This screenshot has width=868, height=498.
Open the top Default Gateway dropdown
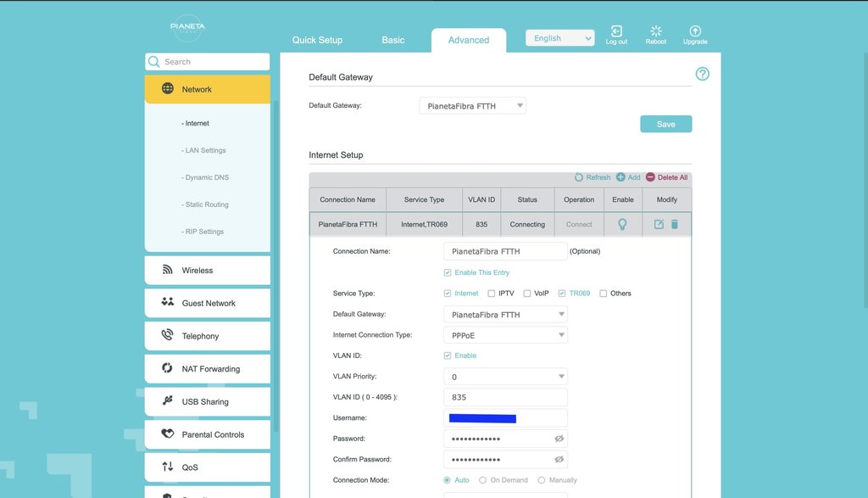point(473,106)
